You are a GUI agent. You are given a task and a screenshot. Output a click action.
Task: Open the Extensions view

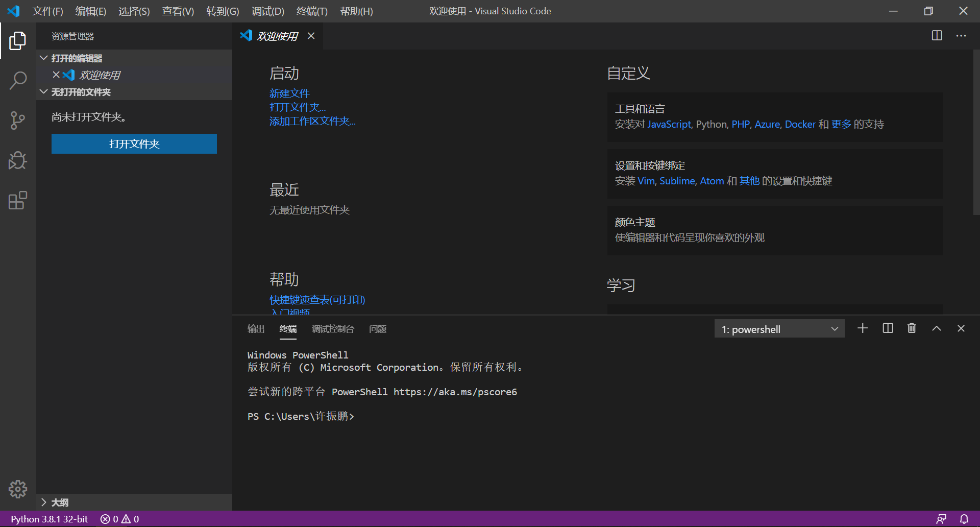click(18, 200)
